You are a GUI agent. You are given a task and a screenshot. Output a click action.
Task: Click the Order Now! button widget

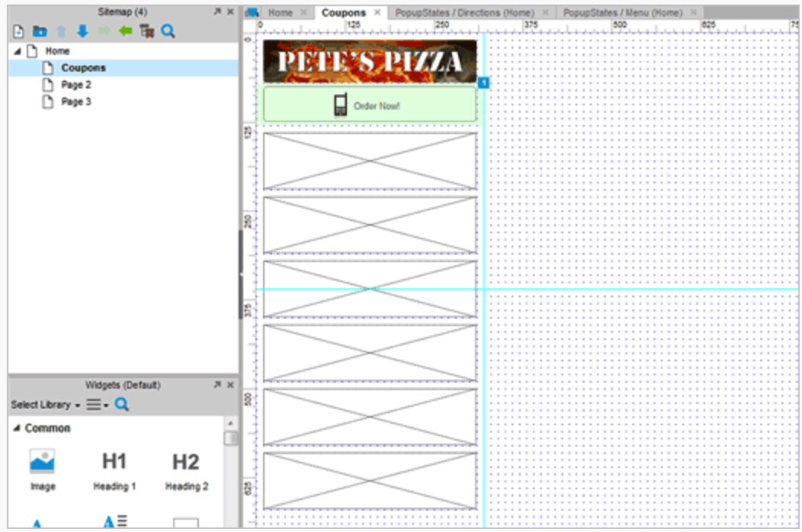[x=370, y=104]
